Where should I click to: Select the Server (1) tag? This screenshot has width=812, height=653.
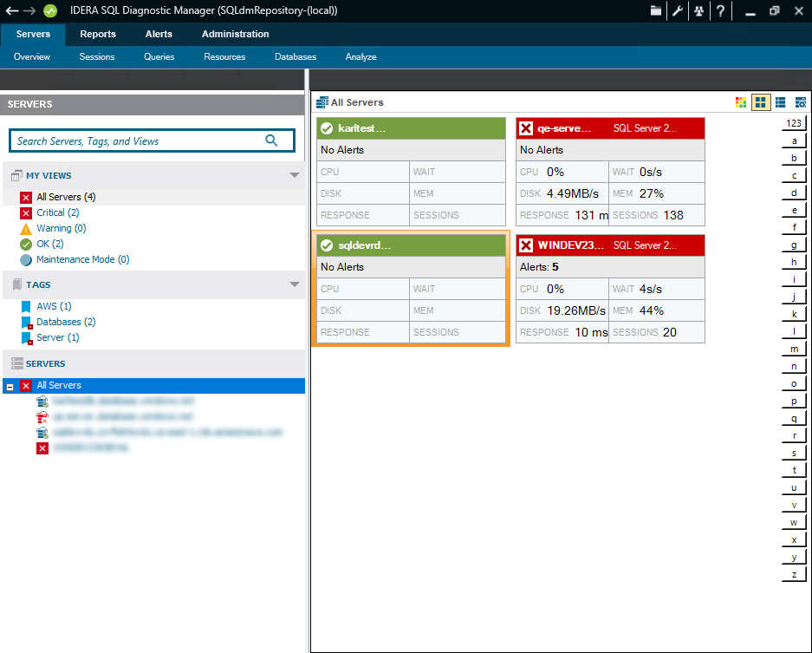click(58, 337)
